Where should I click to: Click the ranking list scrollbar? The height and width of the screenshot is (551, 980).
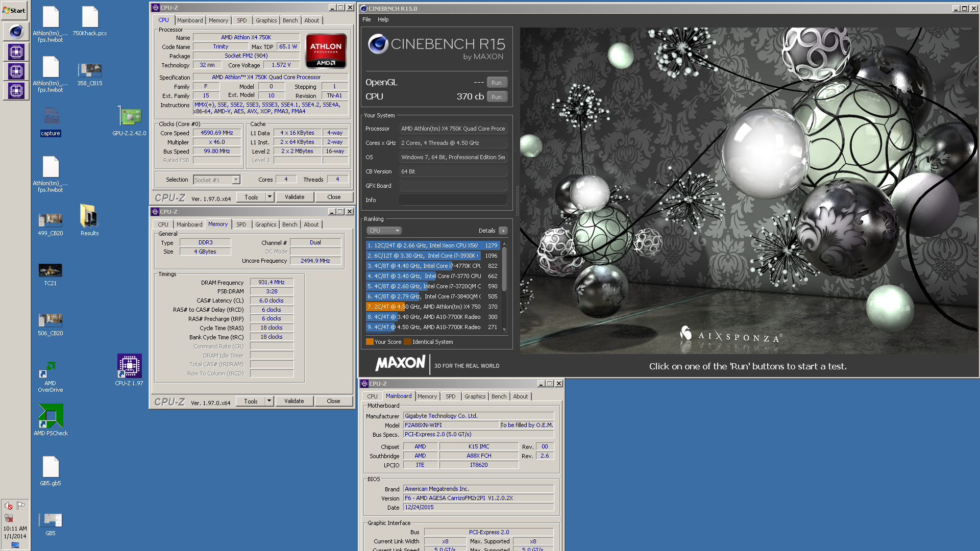(504, 287)
